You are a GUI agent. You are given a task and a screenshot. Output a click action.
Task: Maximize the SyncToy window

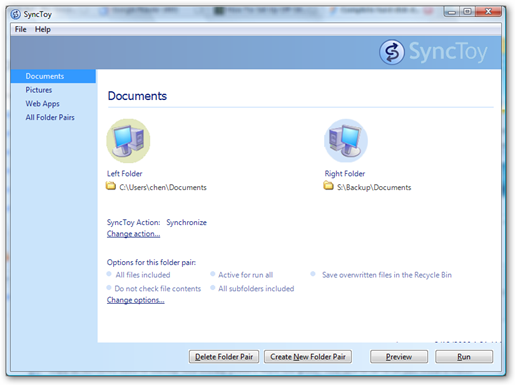pyautogui.click(x=467, y=12)
